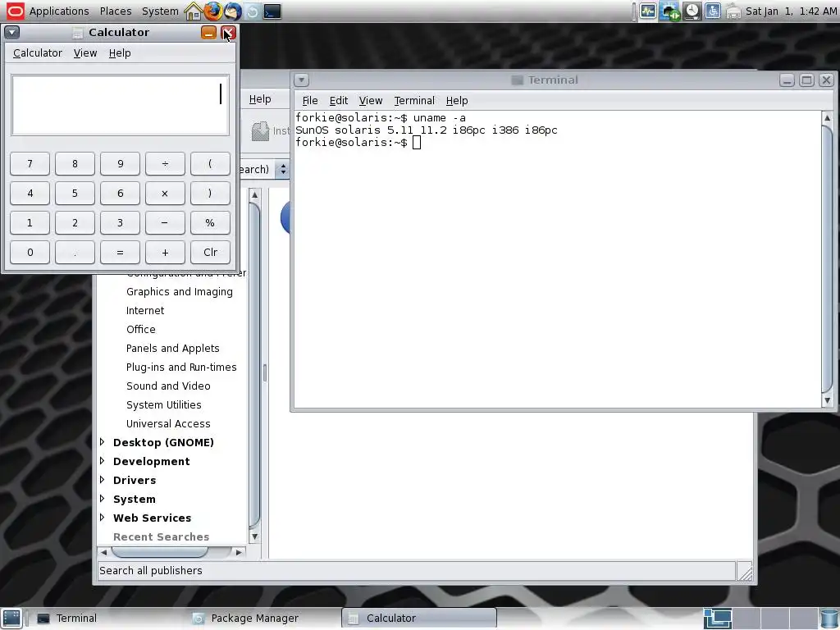Open the Calculator menu in Calculator
Screen dimensions: 840x630
pyautogui.click(x=38, y=53)
